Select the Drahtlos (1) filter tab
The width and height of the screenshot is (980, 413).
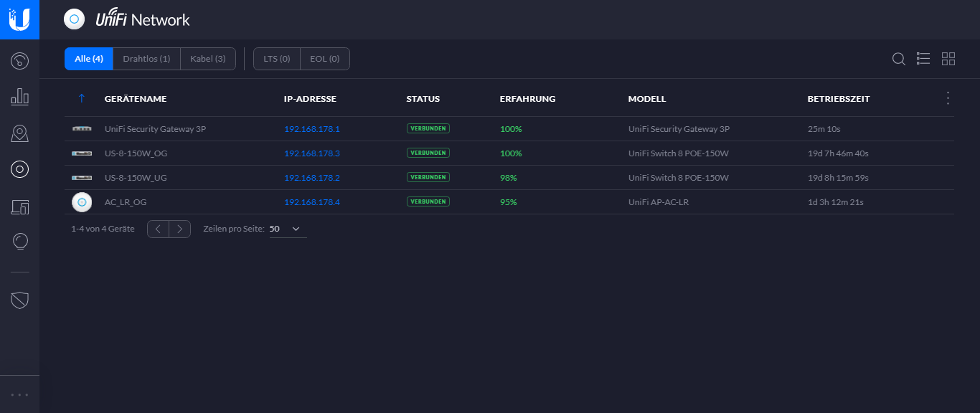point(146,59)
